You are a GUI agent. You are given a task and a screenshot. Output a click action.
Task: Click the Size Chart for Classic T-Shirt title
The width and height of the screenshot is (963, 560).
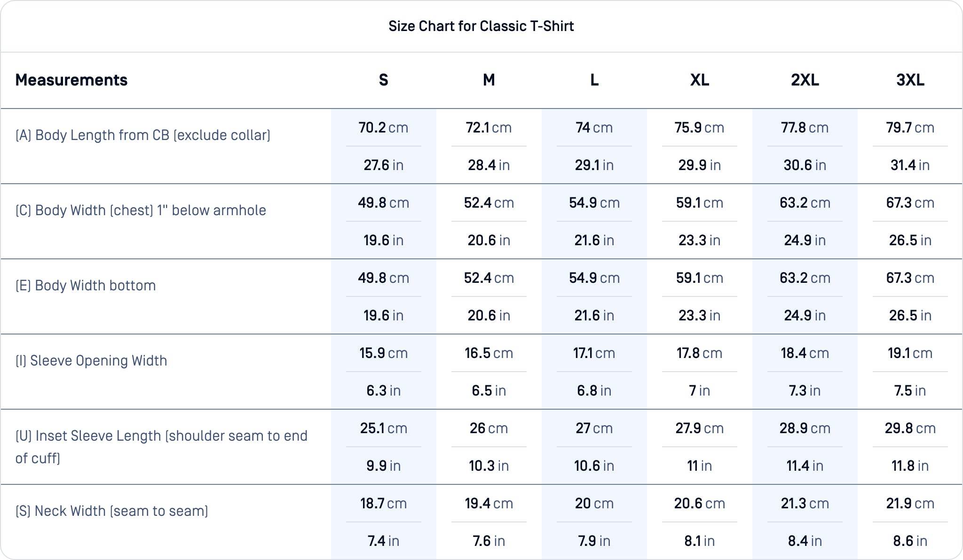(481, 26)
